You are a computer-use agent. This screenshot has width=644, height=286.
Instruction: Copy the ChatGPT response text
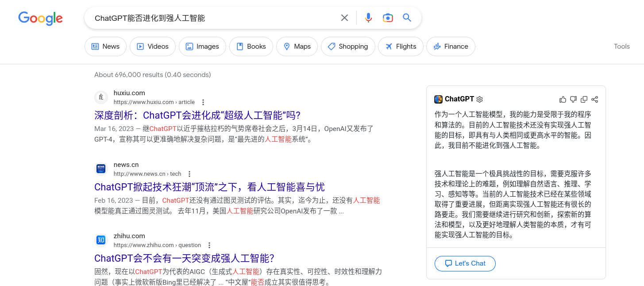pos(584,100)
